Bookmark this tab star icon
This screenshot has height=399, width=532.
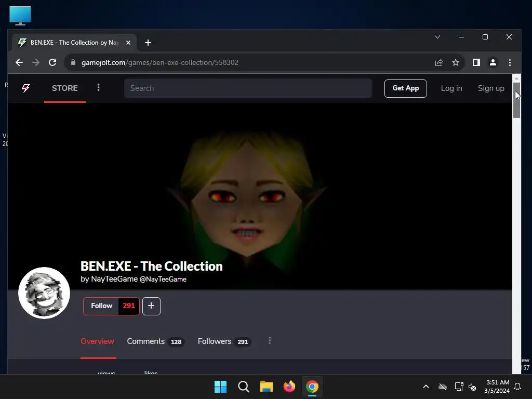click(456, 62)
